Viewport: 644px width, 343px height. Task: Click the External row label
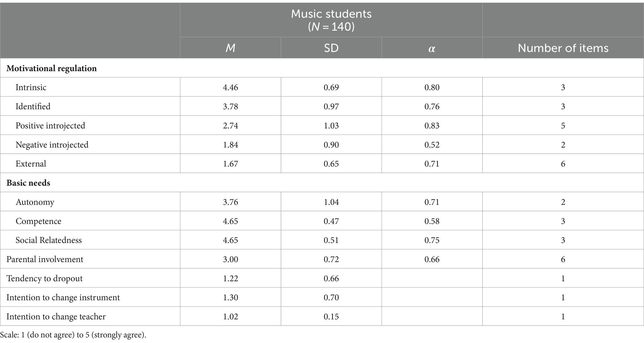31,164
